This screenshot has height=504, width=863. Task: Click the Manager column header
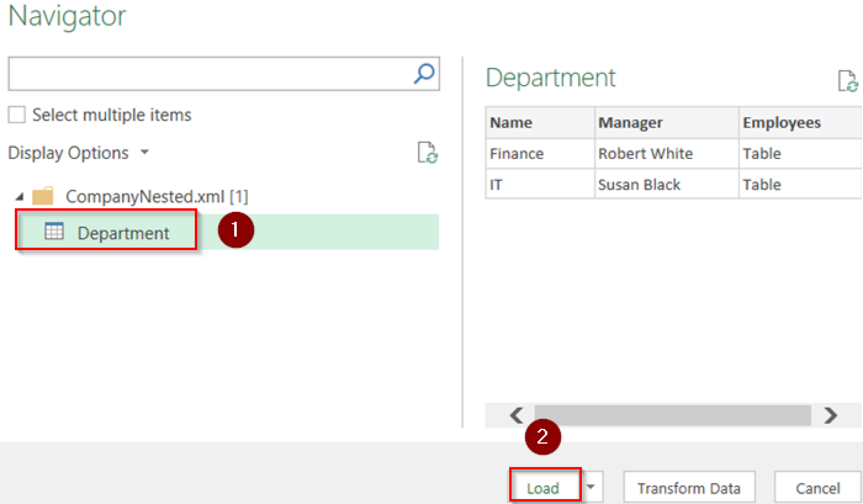(630, 123)
